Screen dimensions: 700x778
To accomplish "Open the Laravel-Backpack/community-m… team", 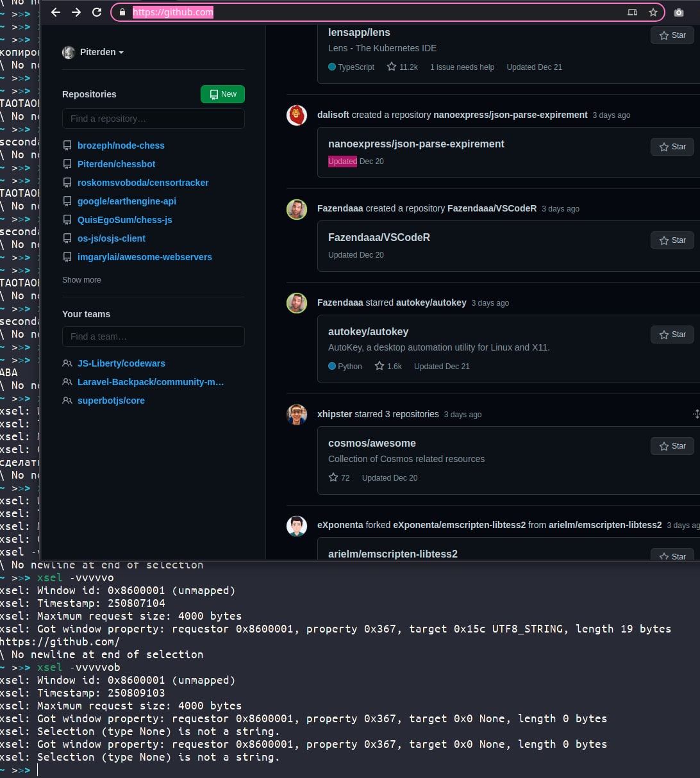I will coord(151,382).
